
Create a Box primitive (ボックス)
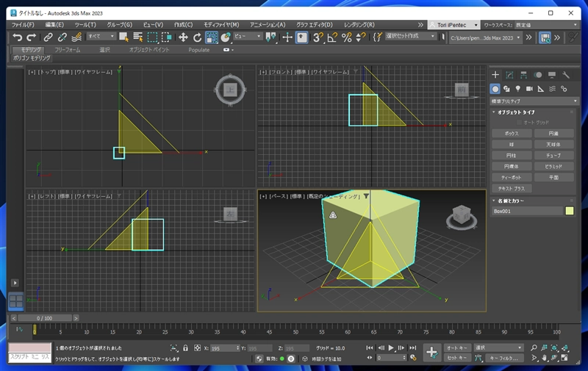(x=512, y=134)
